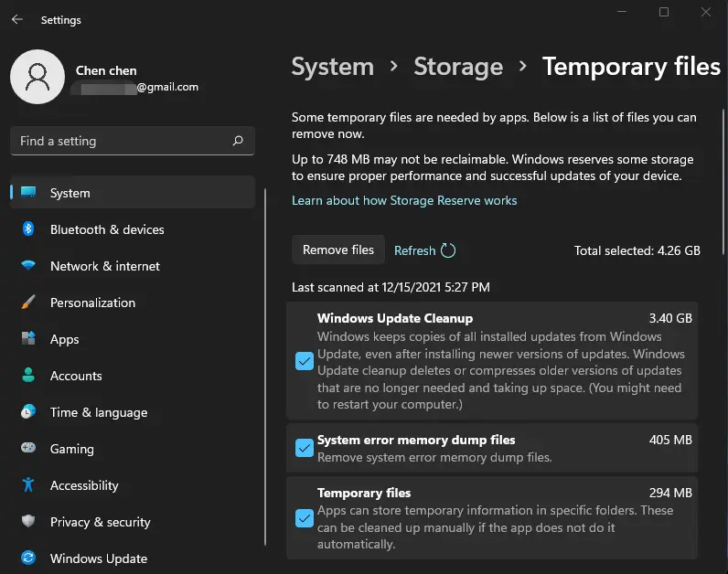Viewport: 728px width, 574px height.
Task: Focus the Find a setting search box
Action: tap(133, 141)
